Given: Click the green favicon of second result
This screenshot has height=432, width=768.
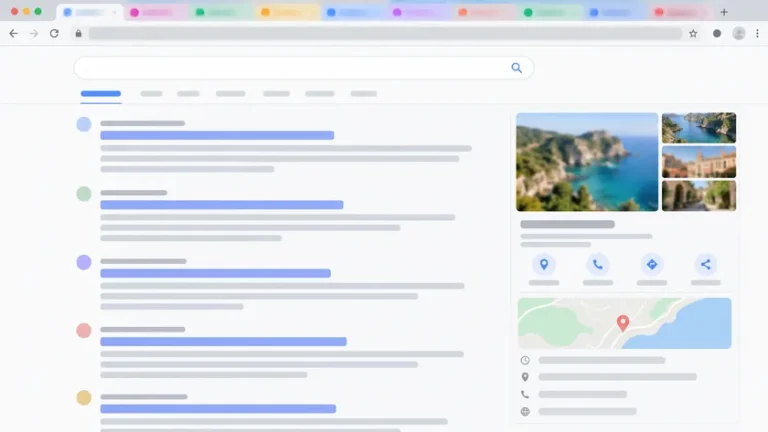Looking at the screenshot, I should (x=84, y=193).
